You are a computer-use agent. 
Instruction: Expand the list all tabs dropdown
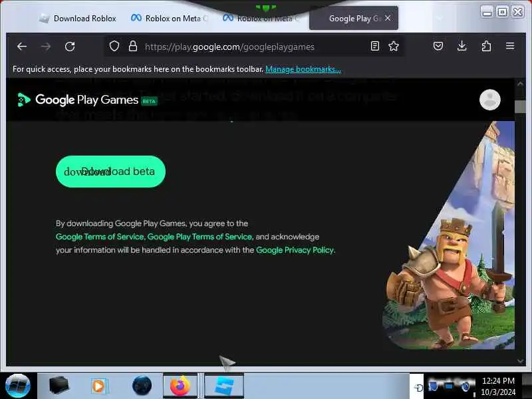click(439, 18)
